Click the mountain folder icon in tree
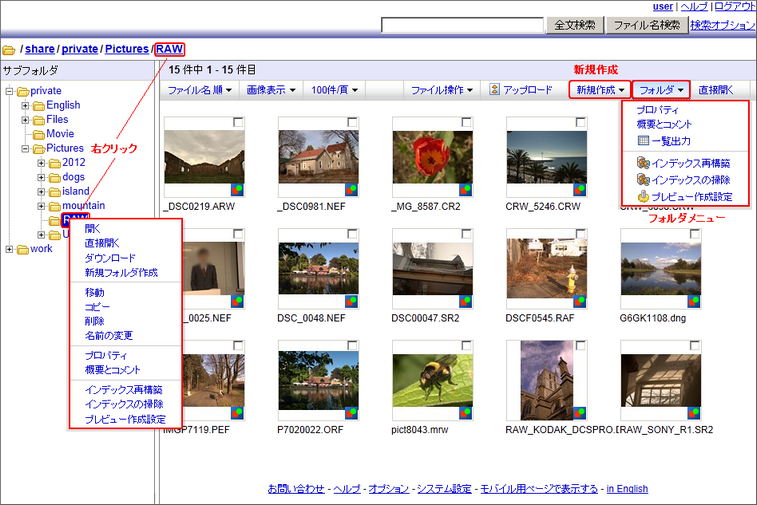 [x=54, y=206]
